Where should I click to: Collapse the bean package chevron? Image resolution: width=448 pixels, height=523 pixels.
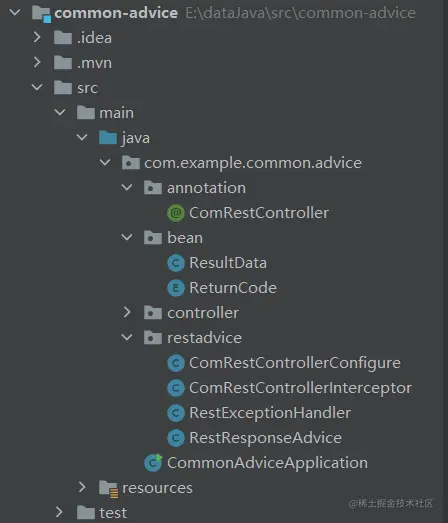tap(127, 237)
